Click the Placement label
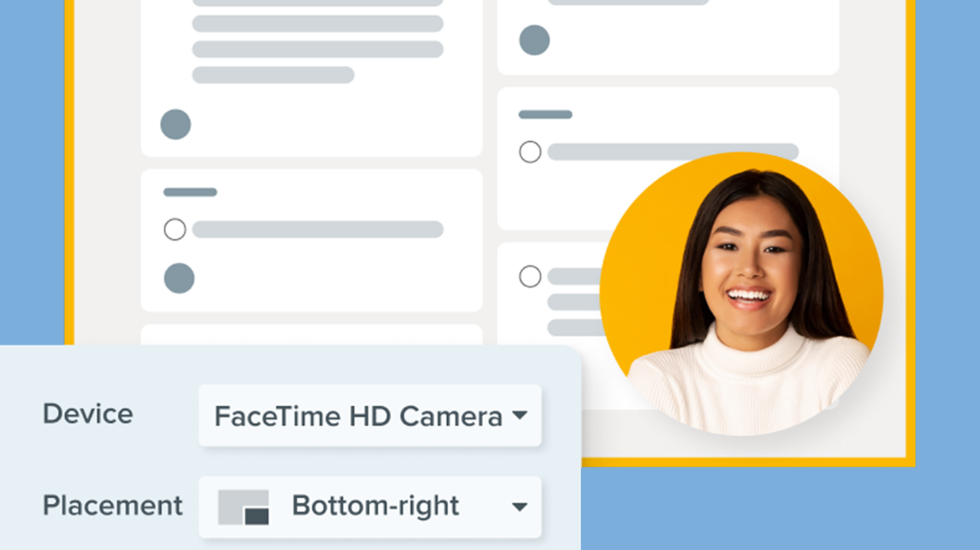This screenshot has width=980, height=550. (113, 506)
